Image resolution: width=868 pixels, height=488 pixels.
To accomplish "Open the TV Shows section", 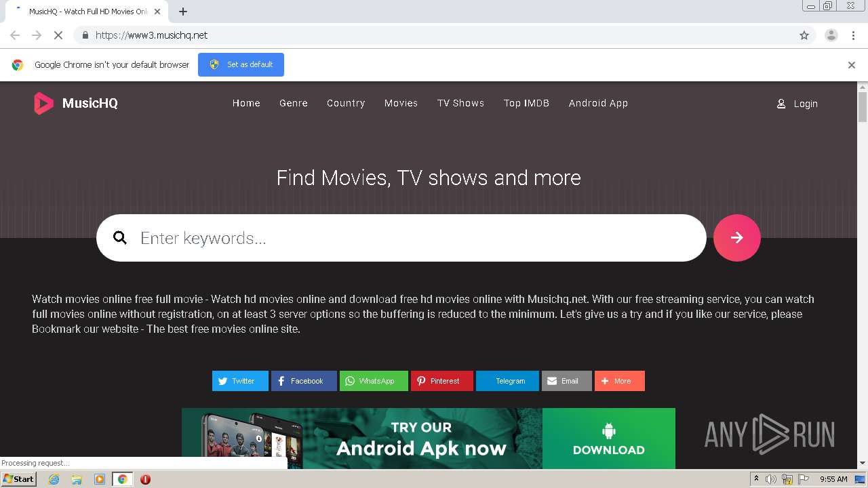I will 460,103.
